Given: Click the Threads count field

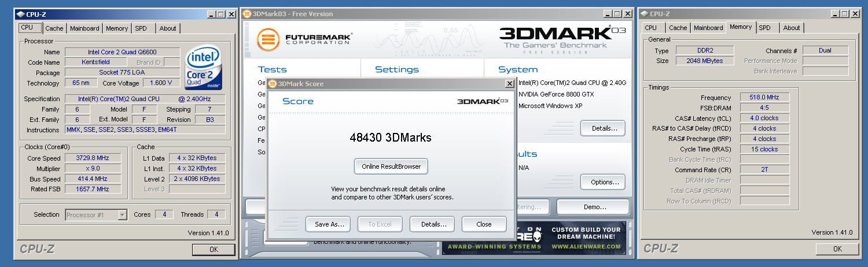Looking at the screenshot, I should point(216,214).
